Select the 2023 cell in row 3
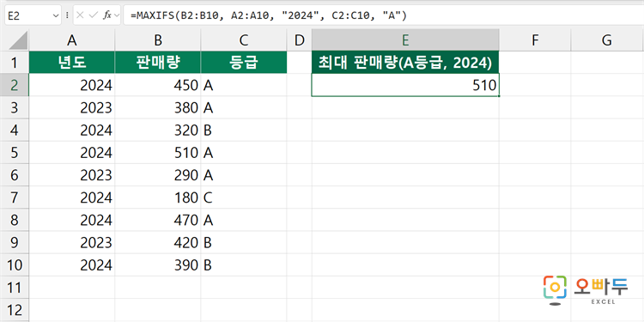Viewport: 644px width, 322px height. click(72, 107)
